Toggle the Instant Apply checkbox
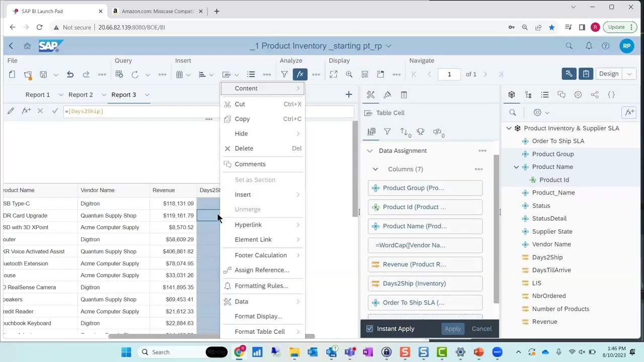The width and height of the screenshot is (644, 362). 370,329
